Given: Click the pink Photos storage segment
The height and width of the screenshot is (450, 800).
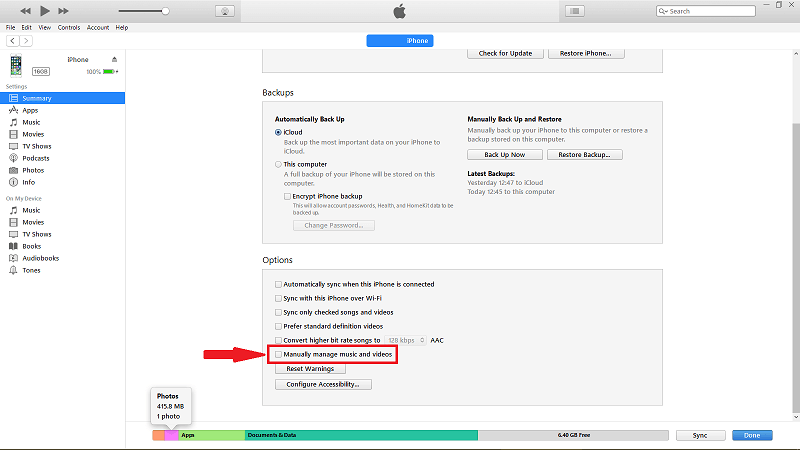Looking at the screenshot, I should point(171,435).
